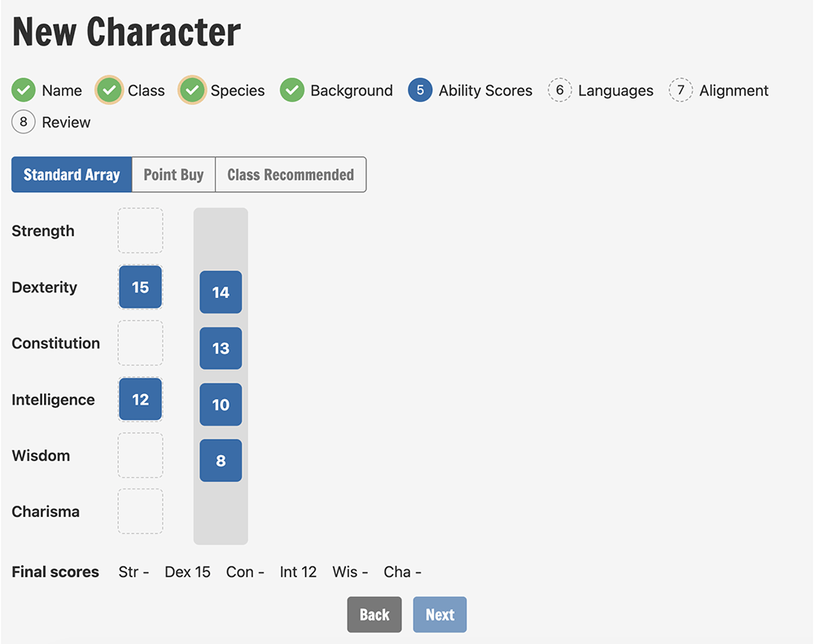Click the Class step checkmark icon
The height and width of the screenshot is (644, 814).
(109, 90)
